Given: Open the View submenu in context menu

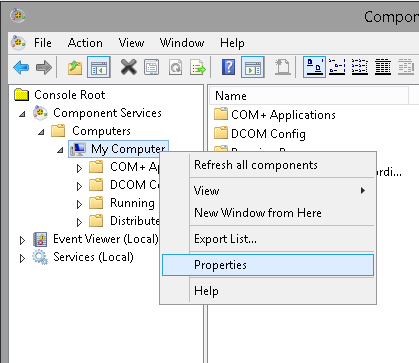Looking at the screenshot, I should tap(268, 191).
